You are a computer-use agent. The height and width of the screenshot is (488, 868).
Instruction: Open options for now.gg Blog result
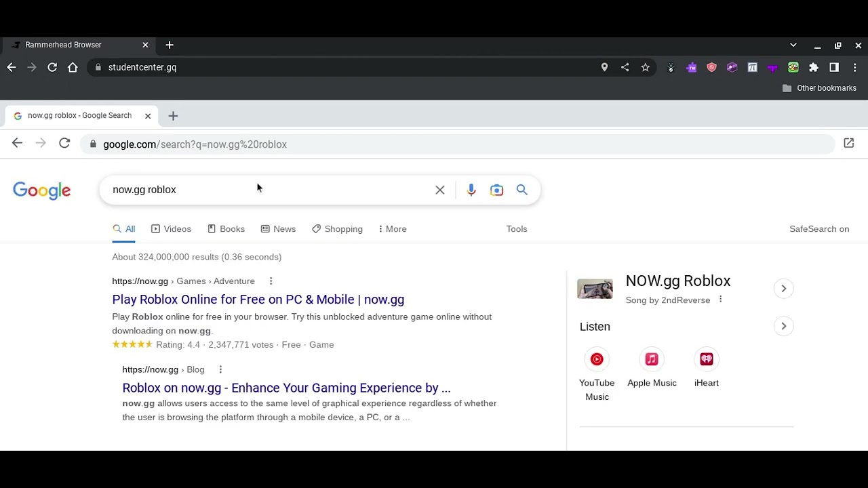pyautogui.click(x=220, y=369)
